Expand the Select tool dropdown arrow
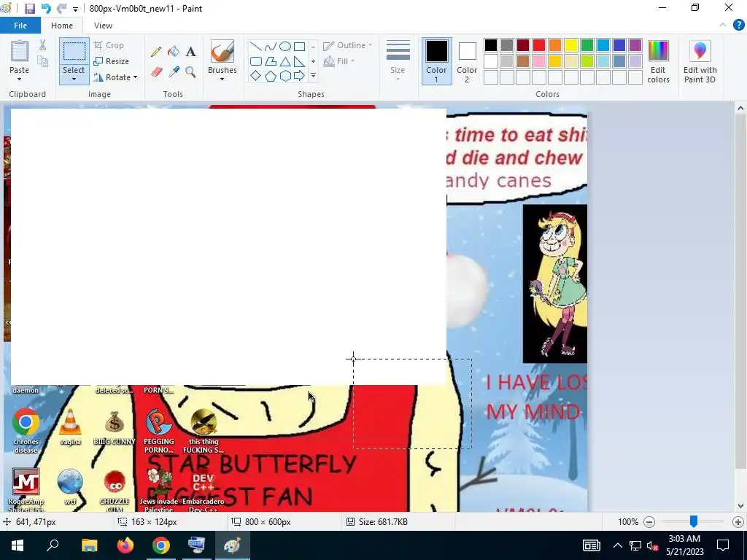The height and width of the screenshot is (560, 747). pyautogui.click(x=74, y=79)
